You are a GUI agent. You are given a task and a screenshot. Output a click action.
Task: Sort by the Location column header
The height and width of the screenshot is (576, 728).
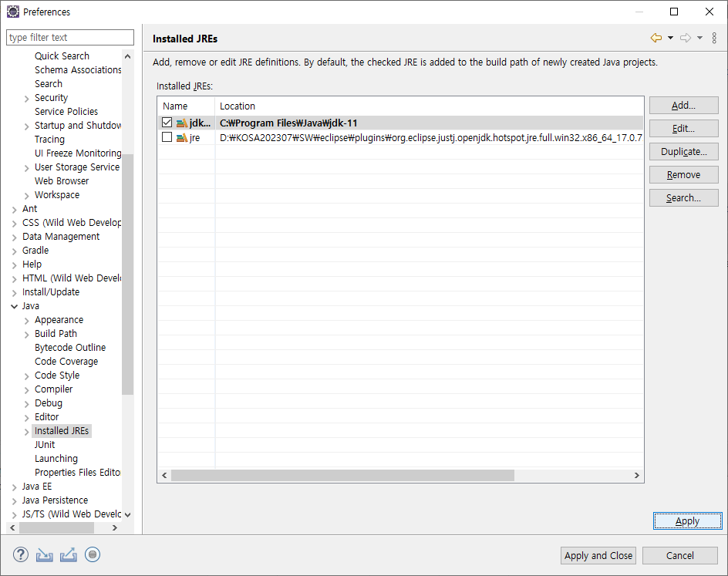click(x=429, y=106)
